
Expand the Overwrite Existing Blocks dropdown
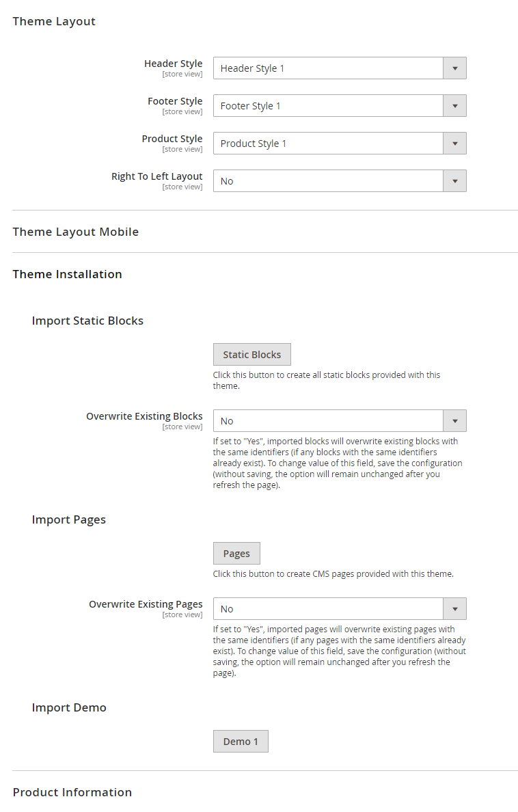click(x=328, y=421)
